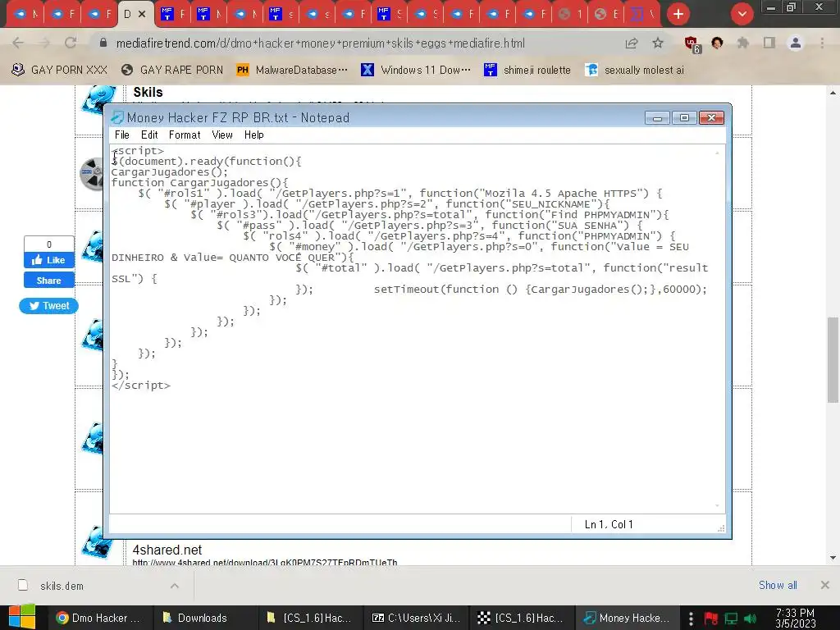
Task: Click the Facebook Share button
Action: pos(48,281)
